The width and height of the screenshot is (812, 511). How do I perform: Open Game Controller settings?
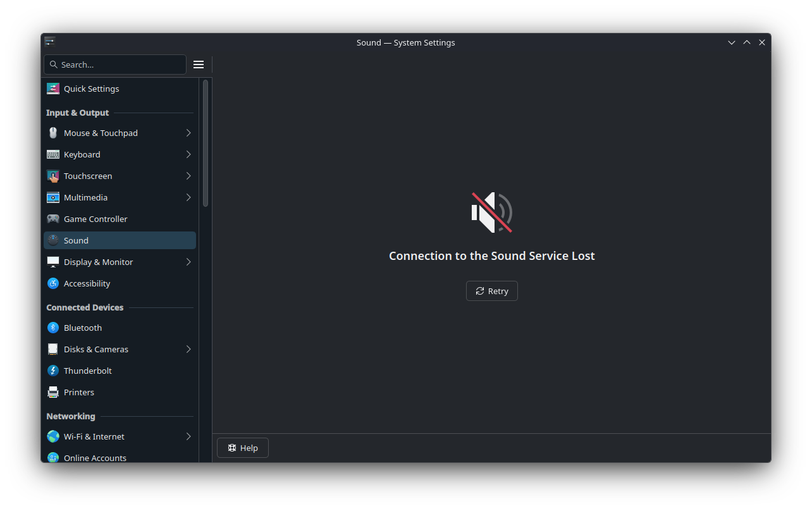[x=120, y=219]
